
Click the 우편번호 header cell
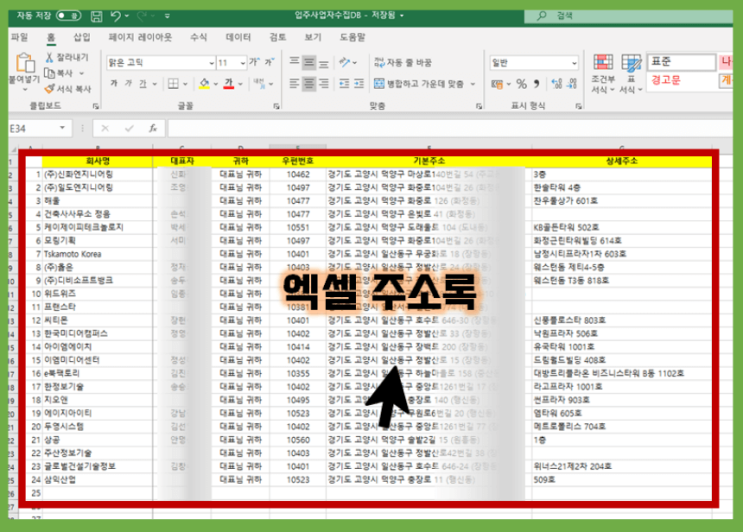[x=298, y=161]
